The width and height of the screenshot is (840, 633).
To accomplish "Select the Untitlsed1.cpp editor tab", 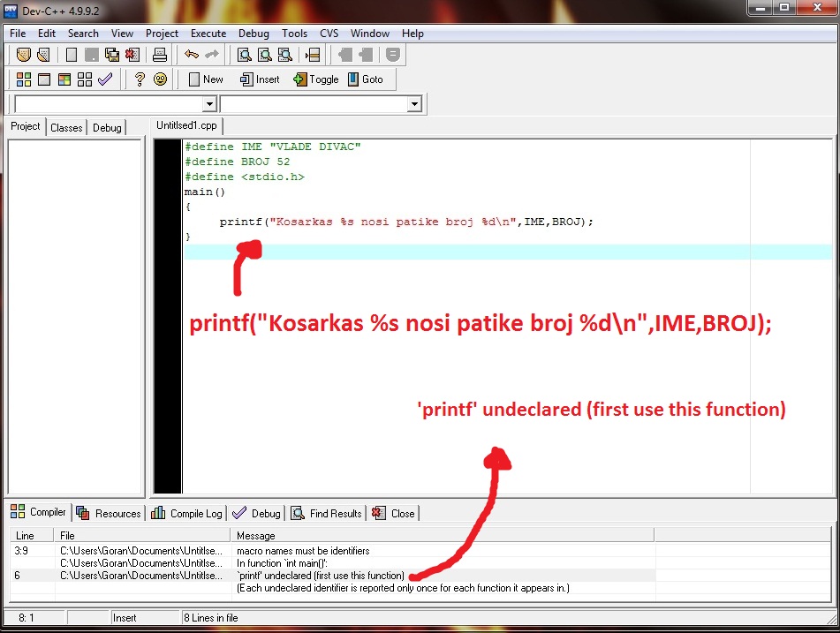I will 186,125.
